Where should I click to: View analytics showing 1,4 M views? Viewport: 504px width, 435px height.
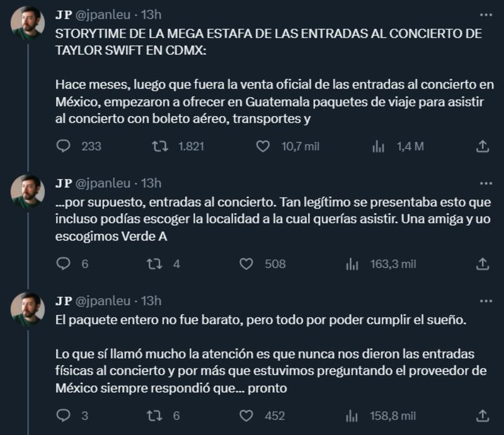(x=379, y=146)
